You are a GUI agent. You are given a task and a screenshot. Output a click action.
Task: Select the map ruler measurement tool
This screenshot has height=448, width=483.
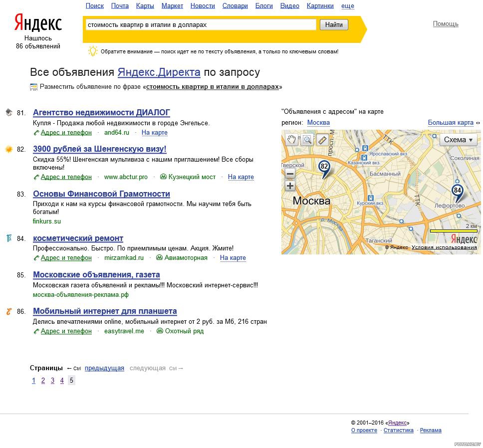[322, 140]
